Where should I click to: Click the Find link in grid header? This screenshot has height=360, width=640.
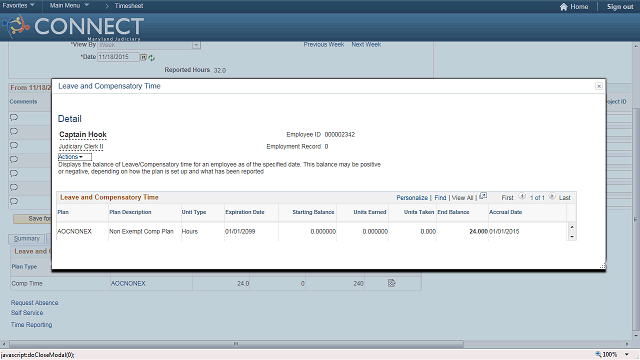click(440, 198)
